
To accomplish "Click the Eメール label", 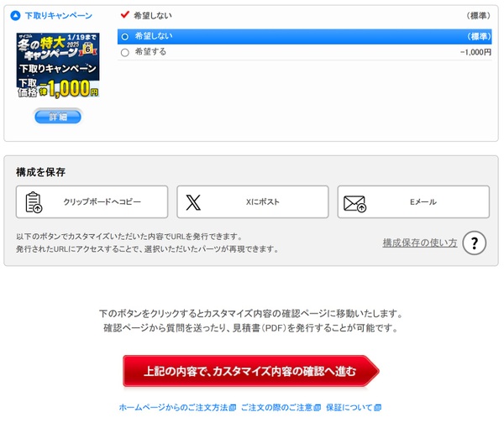I will (423, 201).
